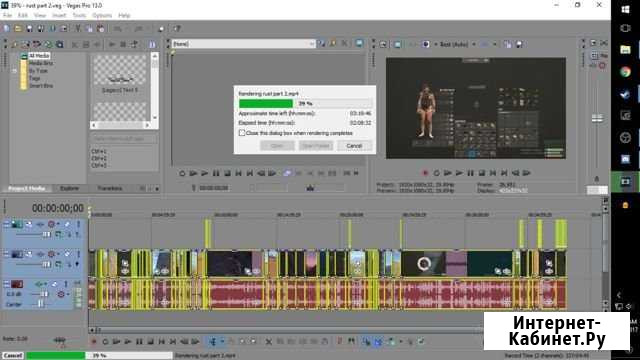Switch to the Explorer tab
The height and width of the screenshot is (360, 640).
point(69,188)
